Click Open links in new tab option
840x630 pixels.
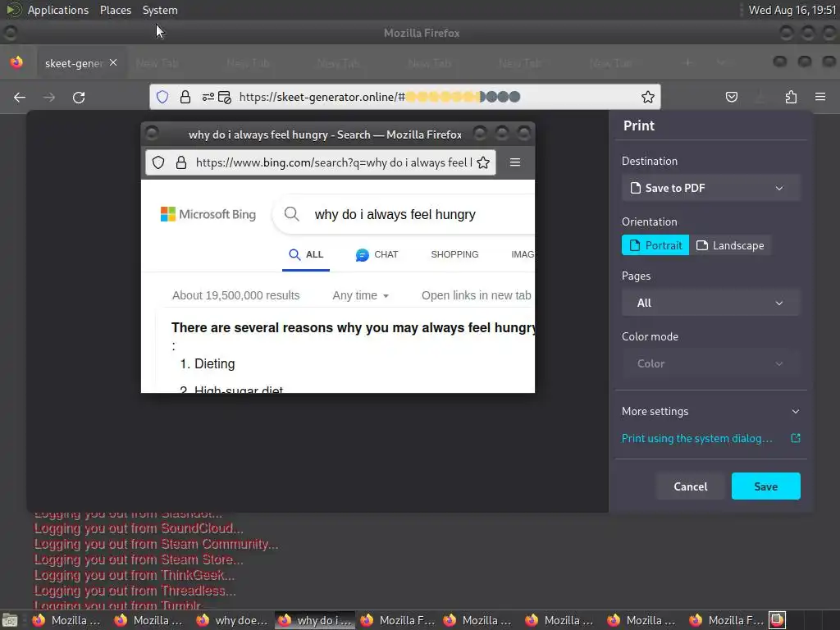coord(477,295)
